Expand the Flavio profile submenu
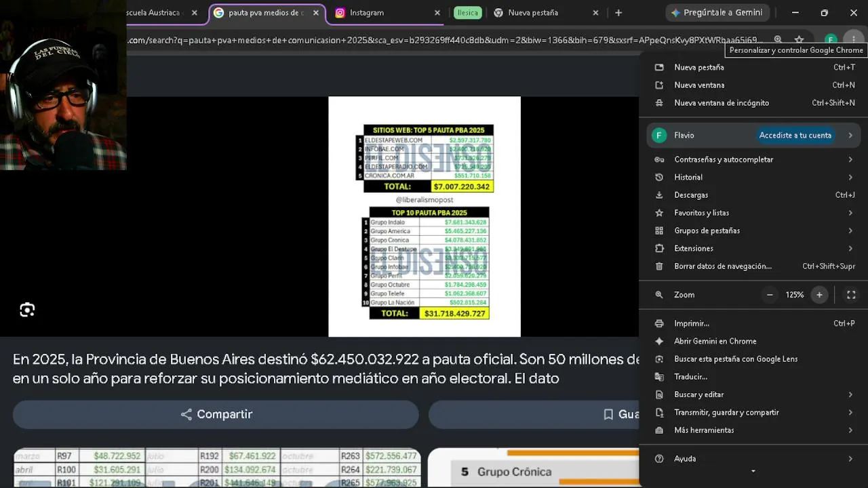The width and height of the screenshot is (868, 488). coord(850,136)
